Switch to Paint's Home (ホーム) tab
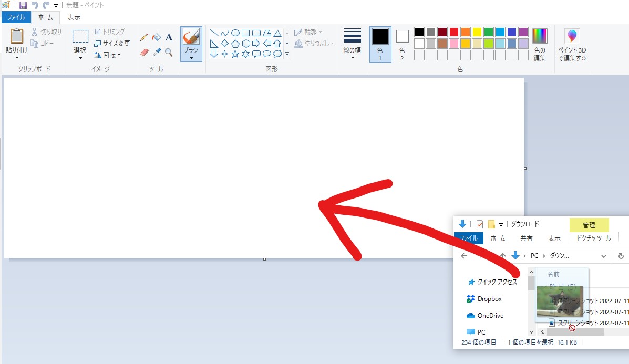629x364 pixels. click(x=45, y=17)
